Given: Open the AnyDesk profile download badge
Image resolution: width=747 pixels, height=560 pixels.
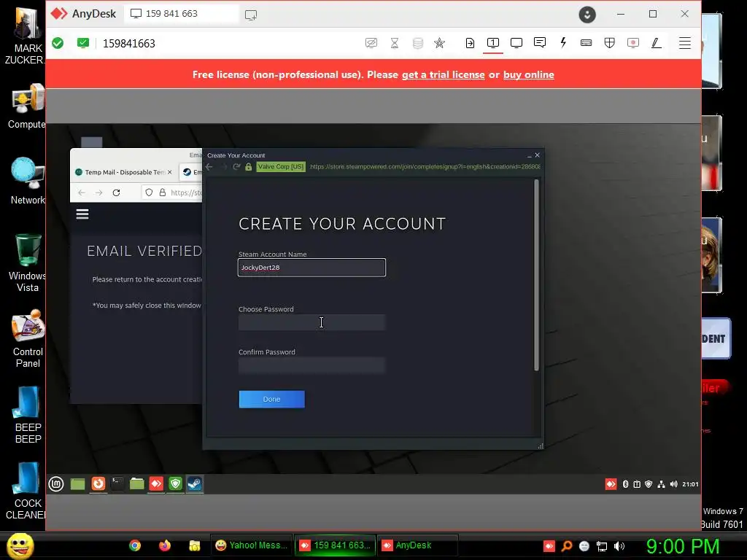Looking at the screenshot, I should 587,15.
